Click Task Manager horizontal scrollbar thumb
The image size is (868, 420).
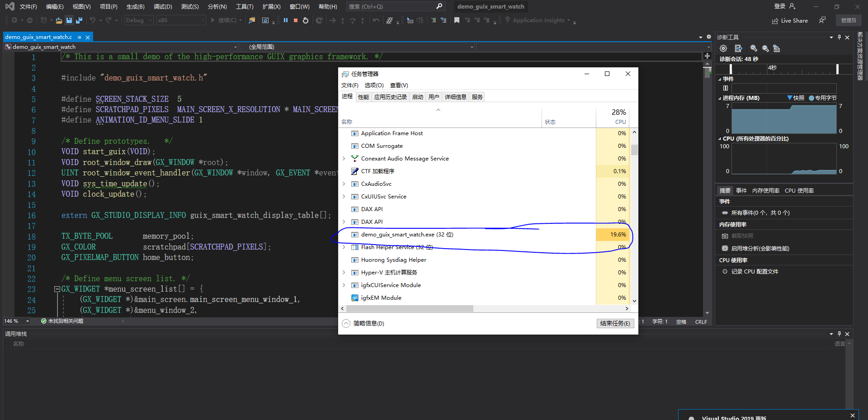click(x=409, y=309)
